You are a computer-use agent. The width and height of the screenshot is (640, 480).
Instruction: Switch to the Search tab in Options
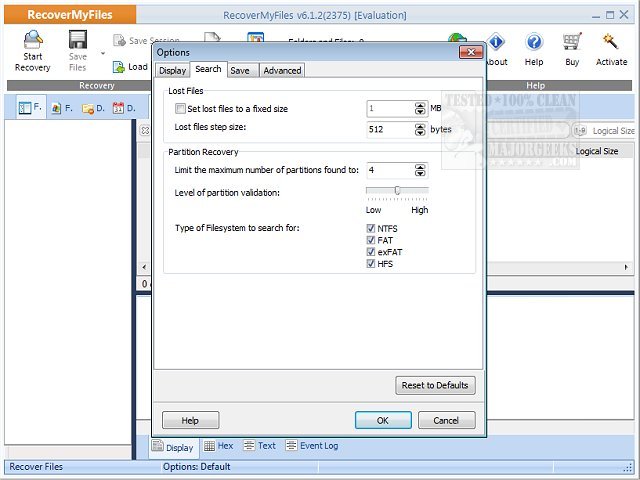(x=208, y=69)
